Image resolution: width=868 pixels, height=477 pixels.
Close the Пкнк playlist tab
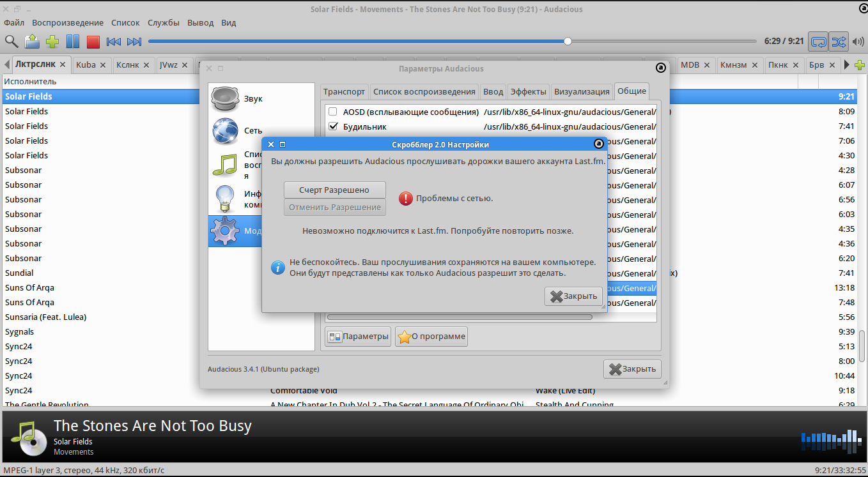point(796,64)
